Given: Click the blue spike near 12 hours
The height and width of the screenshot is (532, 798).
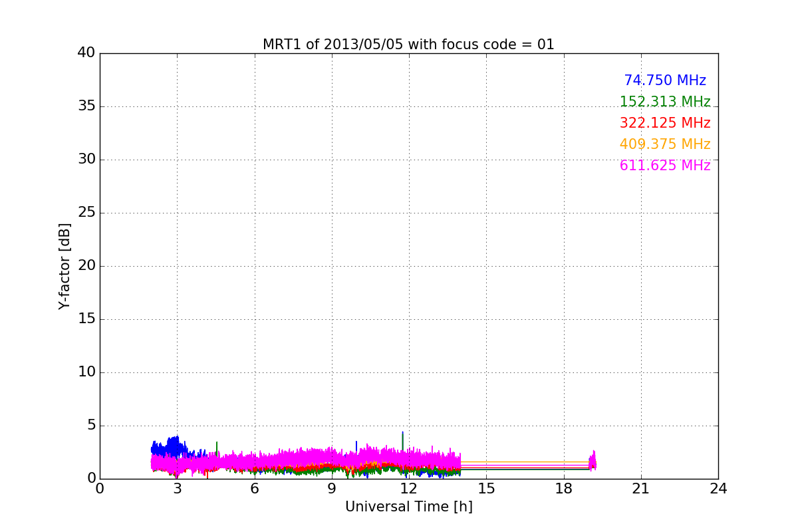Looking at the screenshot, I should point(402,440).
